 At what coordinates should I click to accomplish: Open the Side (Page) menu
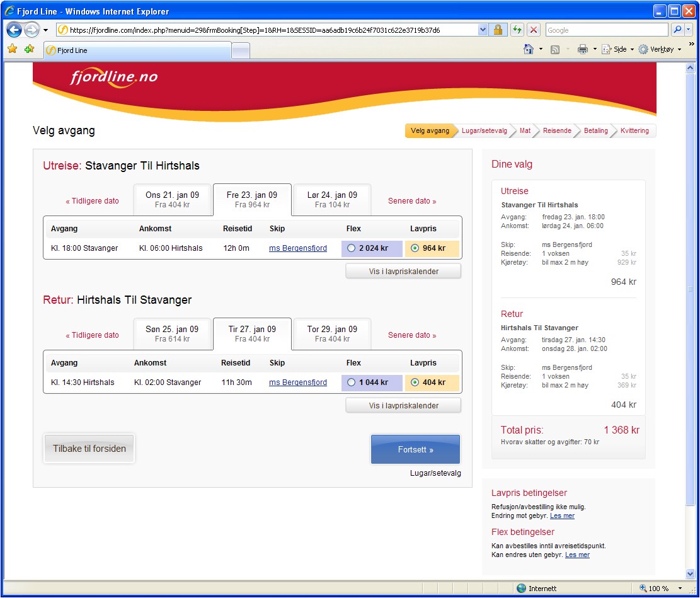[618, 49]
